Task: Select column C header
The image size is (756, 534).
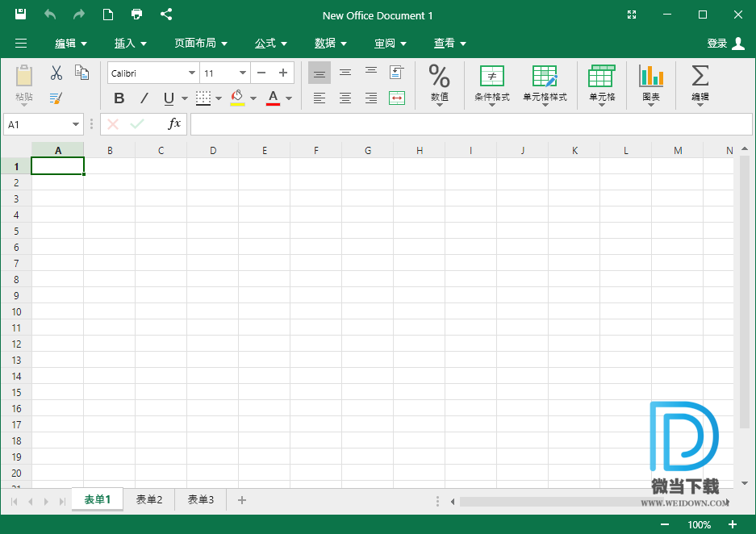Action: [x=161, y=150]
